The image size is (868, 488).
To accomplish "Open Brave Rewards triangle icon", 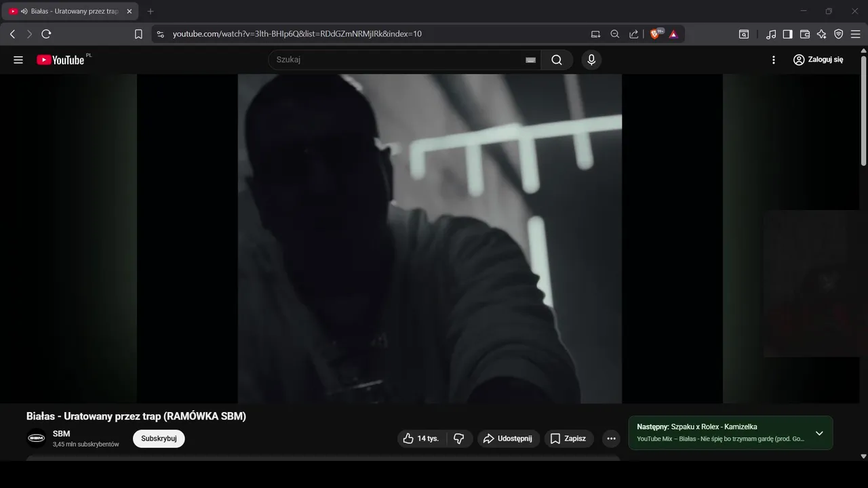I will pos(673,34).
